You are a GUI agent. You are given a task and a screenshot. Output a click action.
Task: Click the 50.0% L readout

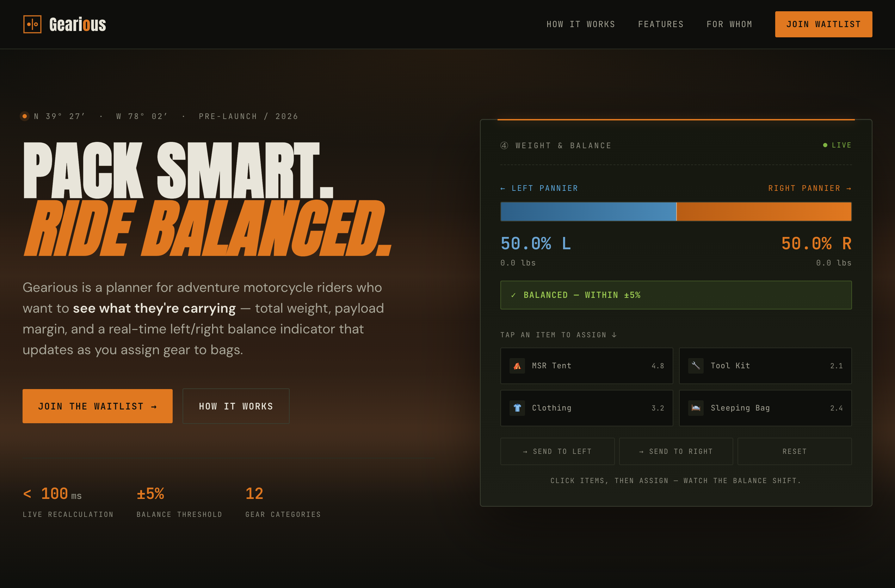click(x=536, y=243)
